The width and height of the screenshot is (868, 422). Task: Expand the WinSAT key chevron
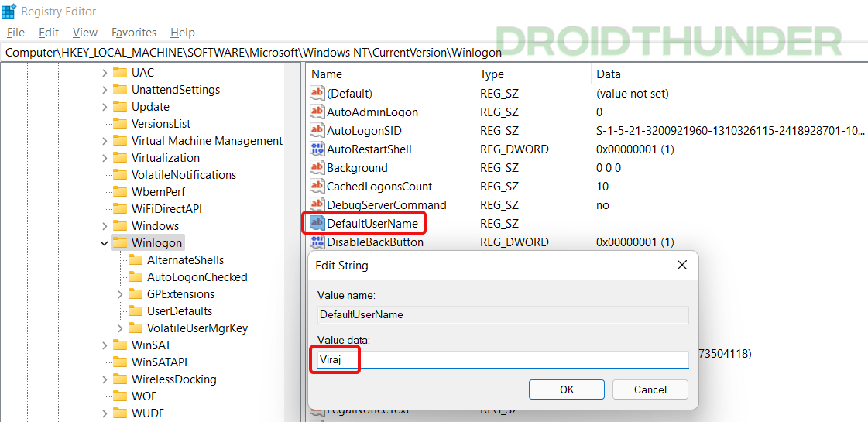pyautogui.click(x=105, y=345)
